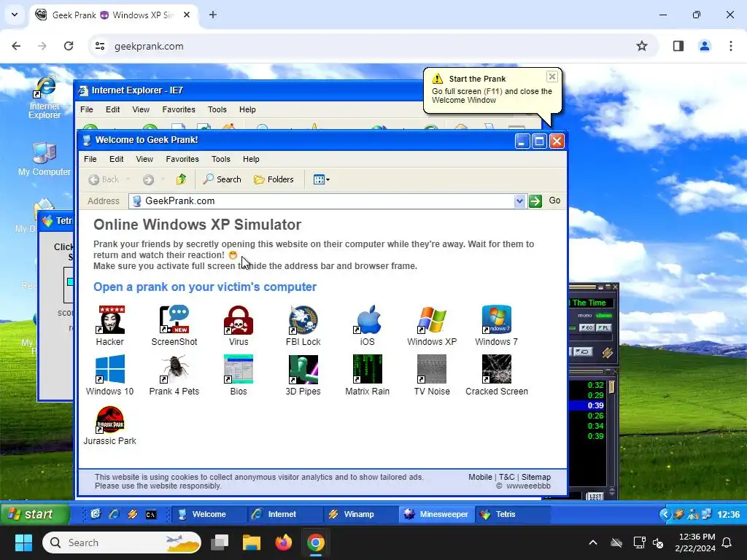Toggle Winamp PL playlist button
Viewport: 747px width, 560px height.
click(603, 327)
